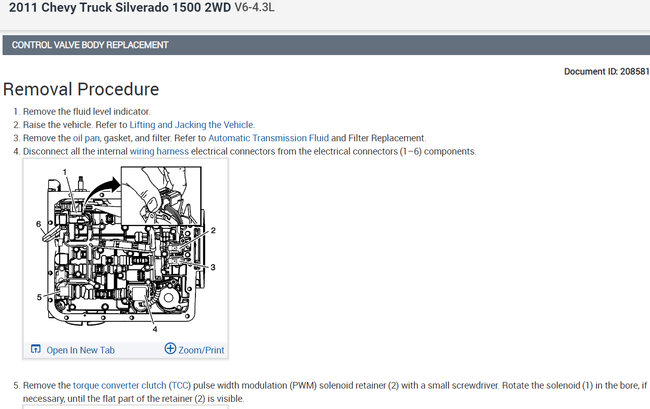Follow the oil pan link
This screenshot has width=650, height=409.
pos(86,138)
